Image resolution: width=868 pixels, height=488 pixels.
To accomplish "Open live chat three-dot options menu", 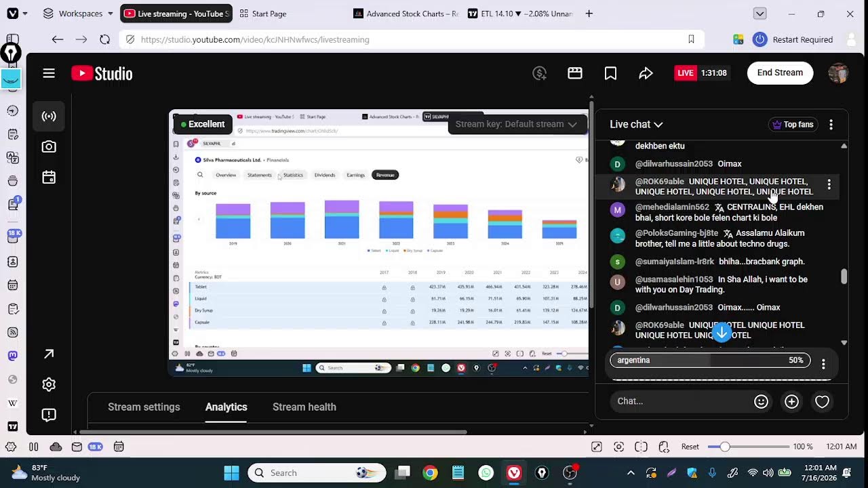I will [x=831, y=125].
